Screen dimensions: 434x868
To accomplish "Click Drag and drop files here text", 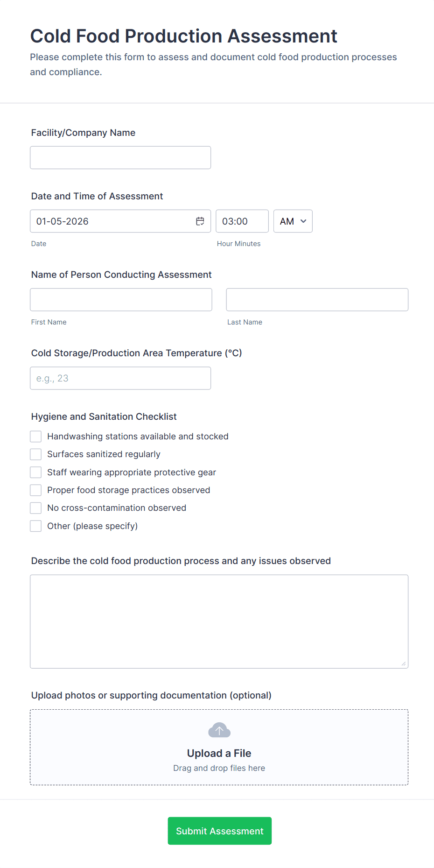I will click(219, 768).
